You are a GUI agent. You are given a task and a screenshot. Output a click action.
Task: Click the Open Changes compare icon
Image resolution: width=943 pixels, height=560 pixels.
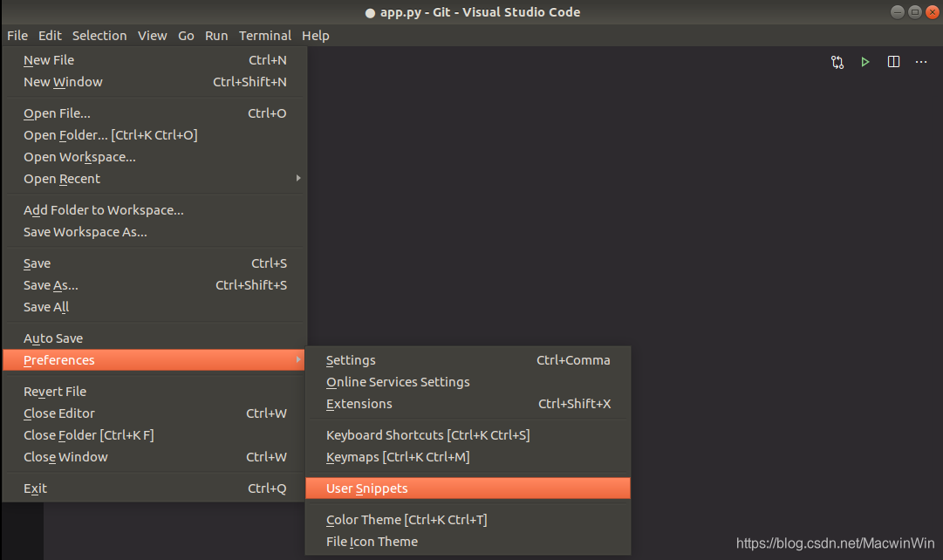[837, 62]
